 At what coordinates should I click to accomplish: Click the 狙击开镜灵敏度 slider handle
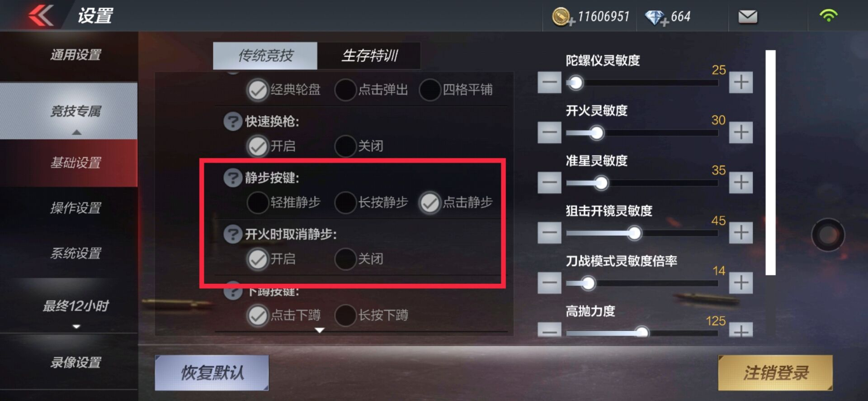coord(634,233)
